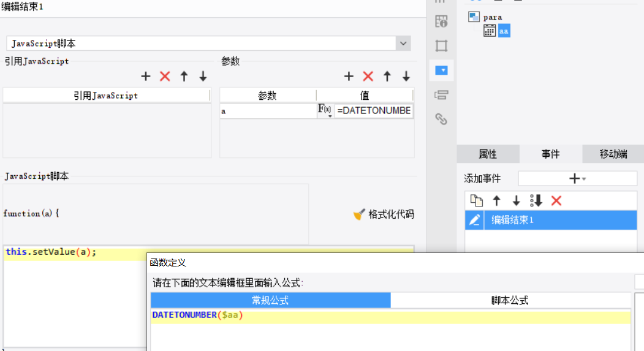Open the link icon in the sidebar
This screenshot has width=644, height=351.
(x=441, y=119)
